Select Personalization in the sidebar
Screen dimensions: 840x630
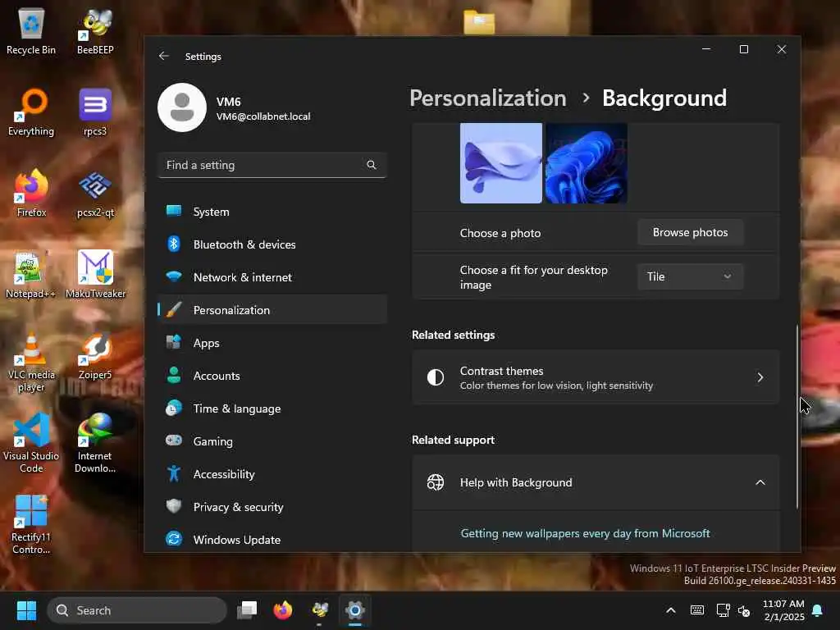point(272,309)
